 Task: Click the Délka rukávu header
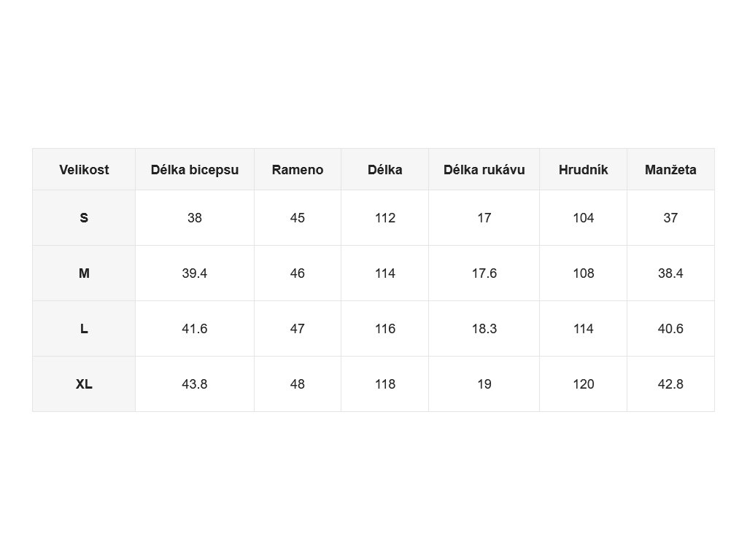click(484, 169)
